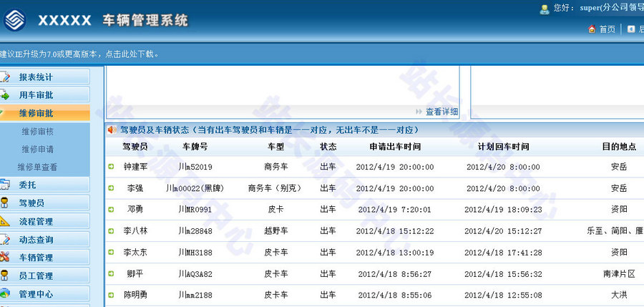Click the 用车审批 green arrow icon
The image size is (644, 307).
[4, 95]
